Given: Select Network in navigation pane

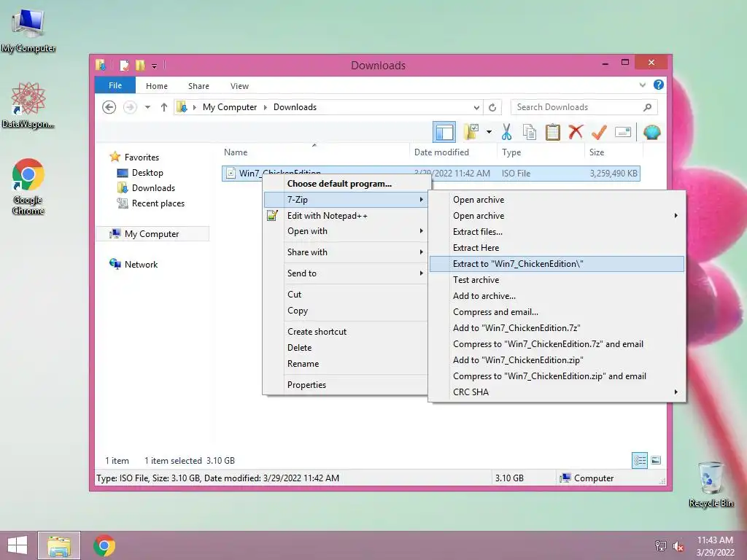Looking at the screenshot, I should click(141, 264).
